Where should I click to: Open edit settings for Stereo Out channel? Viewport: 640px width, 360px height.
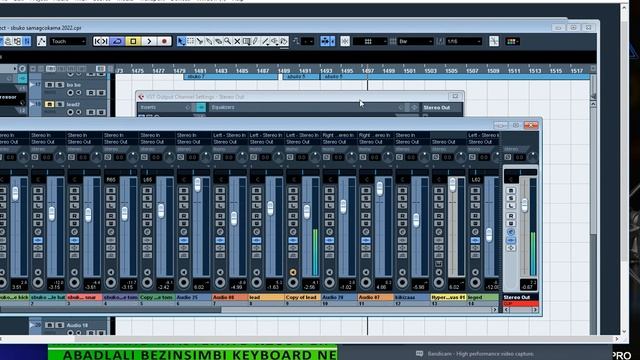point(511,232)
